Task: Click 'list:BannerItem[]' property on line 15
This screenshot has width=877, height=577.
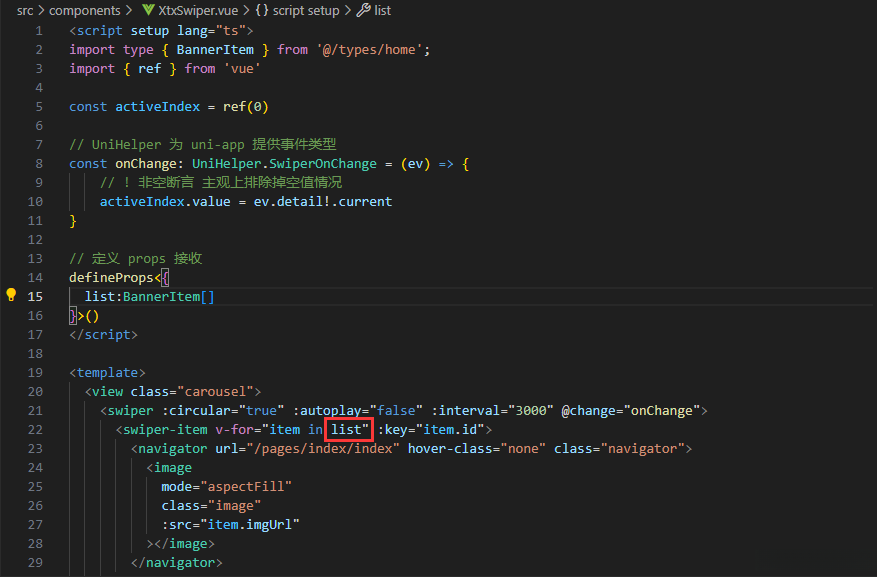Action: (149, 297)
